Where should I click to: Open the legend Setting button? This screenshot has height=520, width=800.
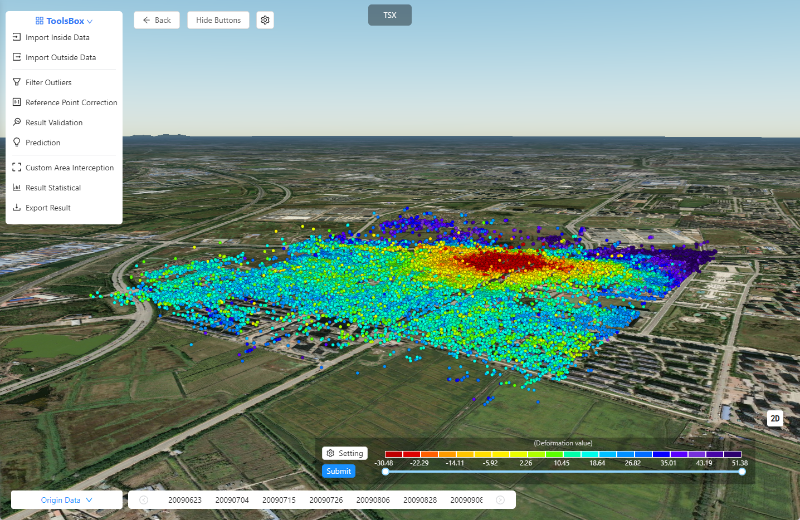(x=345, y=453)
